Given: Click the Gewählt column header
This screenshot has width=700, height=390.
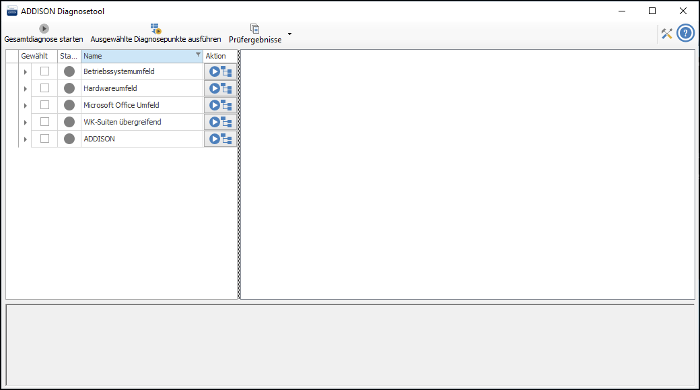Looking at the screenshot, I should coord(38,56).
